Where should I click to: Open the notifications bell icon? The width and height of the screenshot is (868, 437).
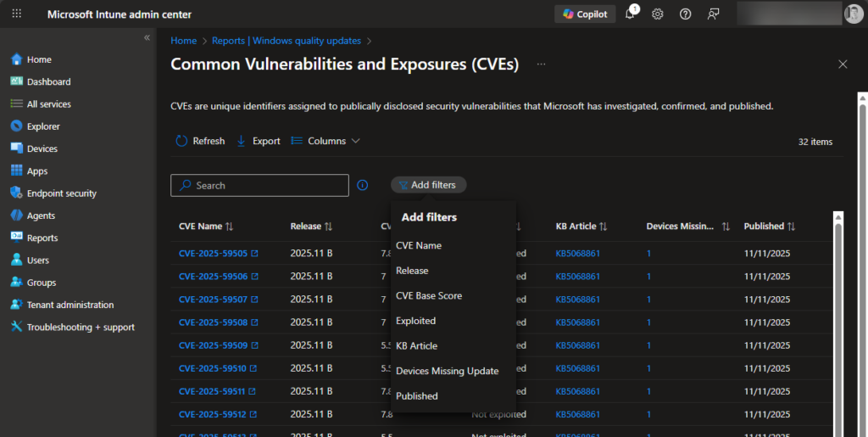[631, 14]
